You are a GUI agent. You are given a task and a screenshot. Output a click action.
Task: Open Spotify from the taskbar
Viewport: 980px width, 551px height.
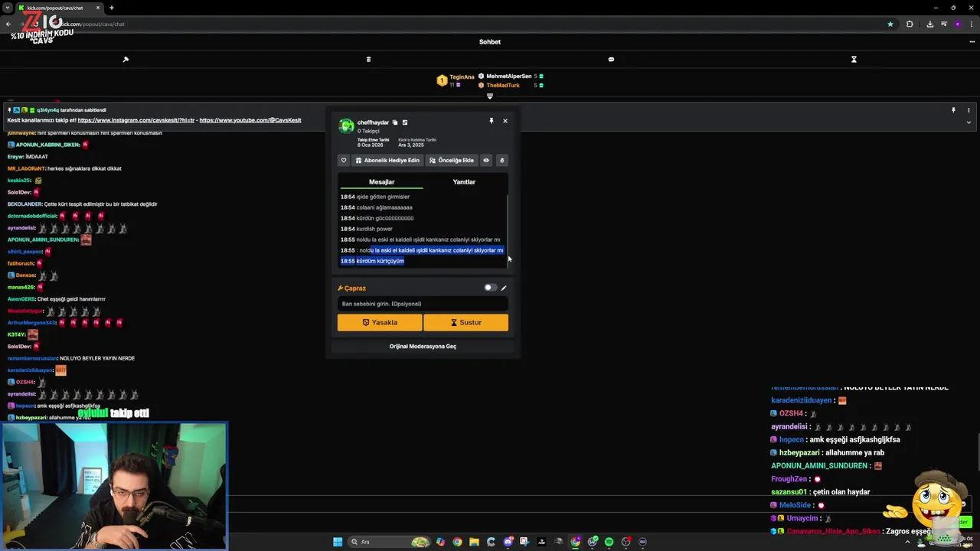609,542
